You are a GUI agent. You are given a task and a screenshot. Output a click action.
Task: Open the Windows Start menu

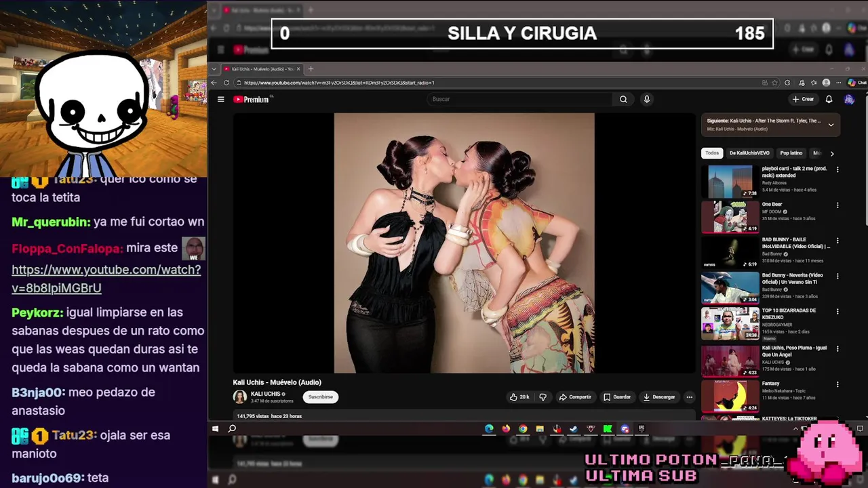pos(215,428)
